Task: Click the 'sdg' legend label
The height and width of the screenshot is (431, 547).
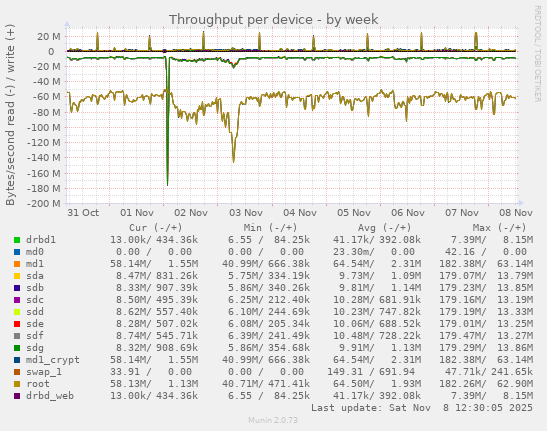Action: pyautogui.click(x=35, y=348)
